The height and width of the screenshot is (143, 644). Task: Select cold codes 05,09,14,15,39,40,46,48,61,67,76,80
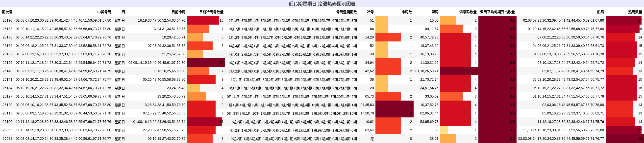tap(157, 63)
